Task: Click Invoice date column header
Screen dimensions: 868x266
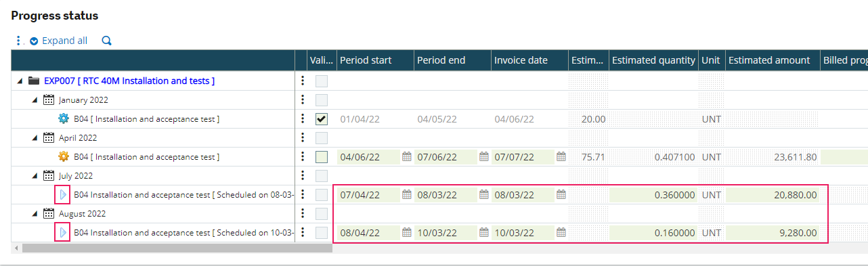Action: 529,60
